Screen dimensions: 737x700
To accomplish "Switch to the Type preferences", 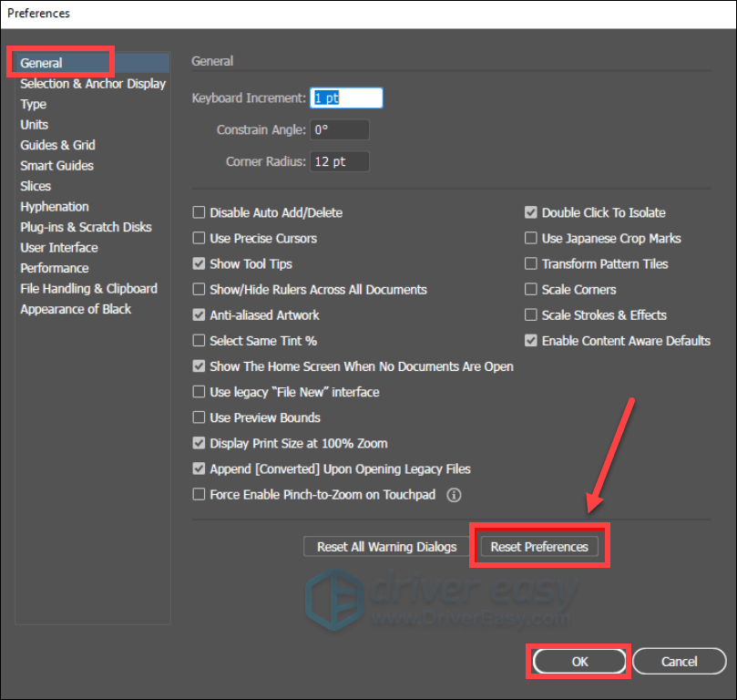I will coord(34,104).
